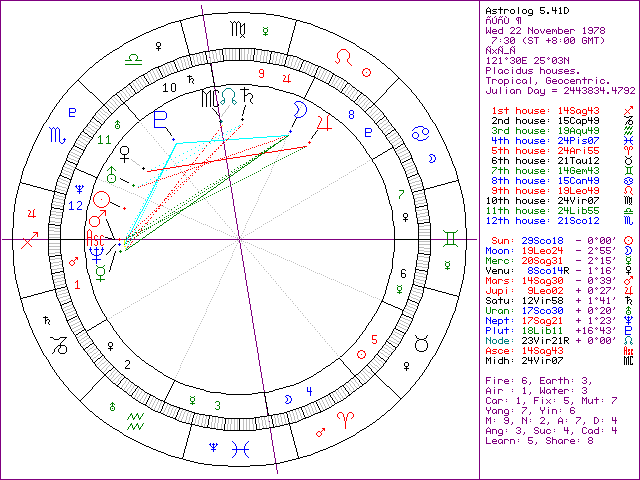Click the Virgo glyph on the outer zodiac ring
The height and width of the screenshot is (480, 640).
click(x=236, y=32)
